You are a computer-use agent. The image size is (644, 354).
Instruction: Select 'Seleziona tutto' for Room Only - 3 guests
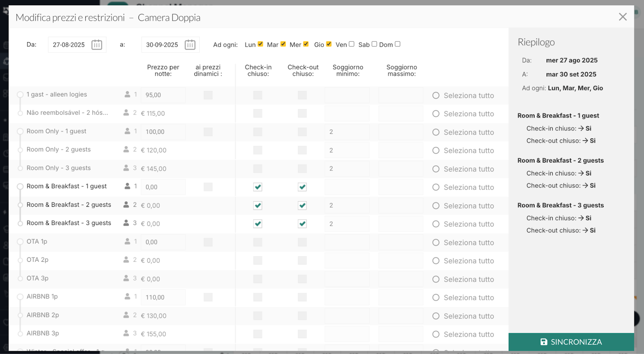436,169
